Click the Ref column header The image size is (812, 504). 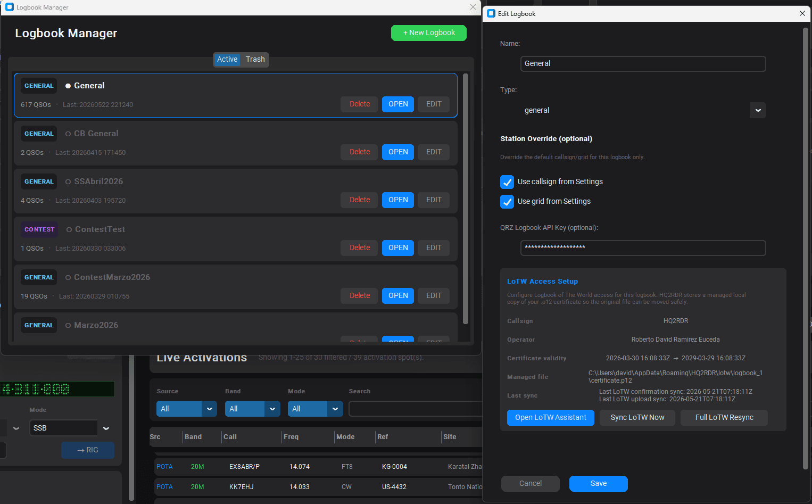[383, 437]
